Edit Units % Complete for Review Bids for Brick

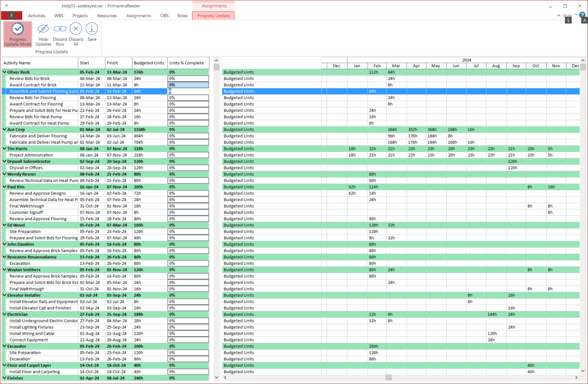[x=188, y=78]
